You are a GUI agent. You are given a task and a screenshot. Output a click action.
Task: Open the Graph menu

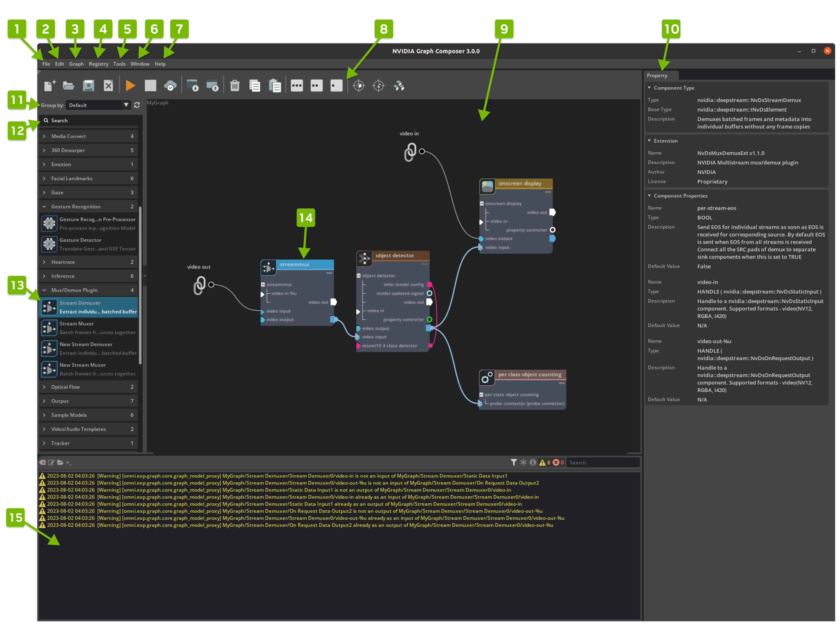coord(76,64)
